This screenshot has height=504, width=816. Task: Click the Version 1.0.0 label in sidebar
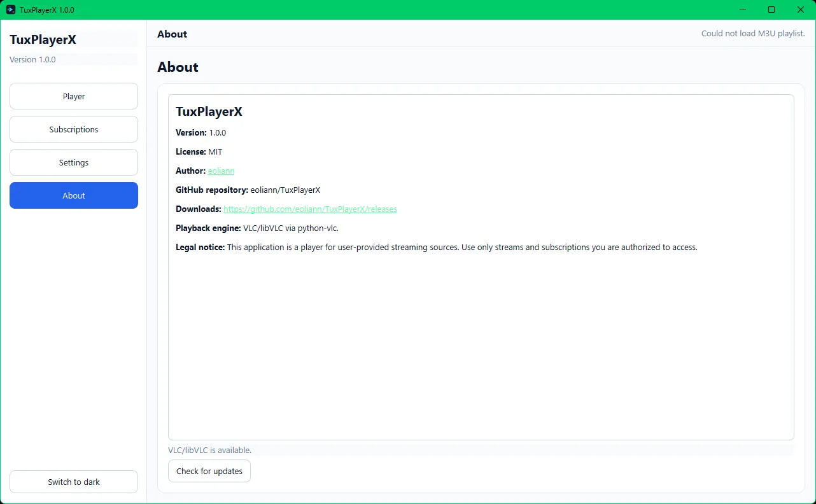point(32,60)
